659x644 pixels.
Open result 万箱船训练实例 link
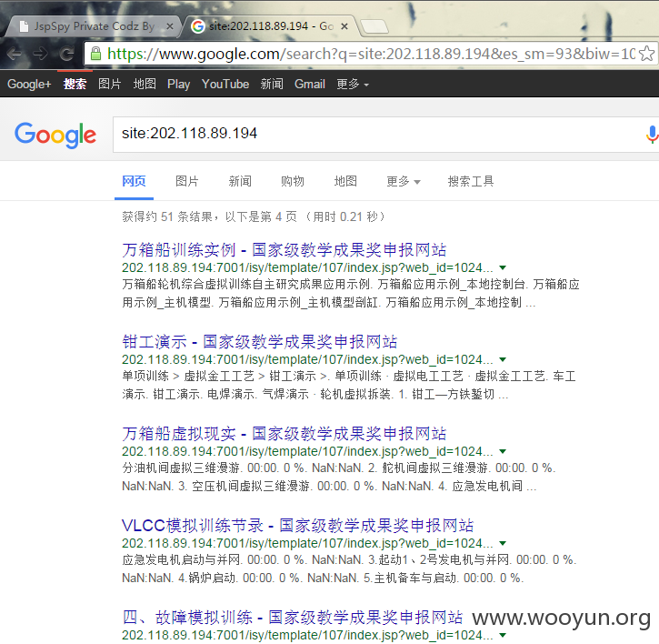(285, 250)
